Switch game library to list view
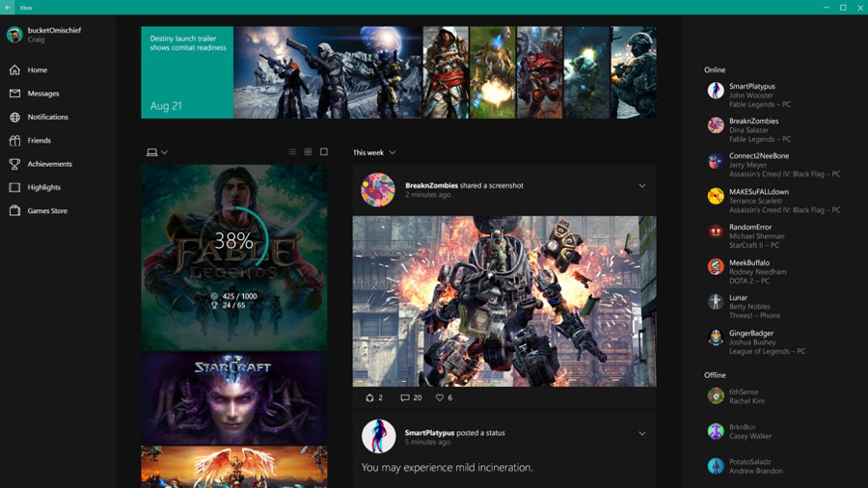868x488 pixels. 292,151
